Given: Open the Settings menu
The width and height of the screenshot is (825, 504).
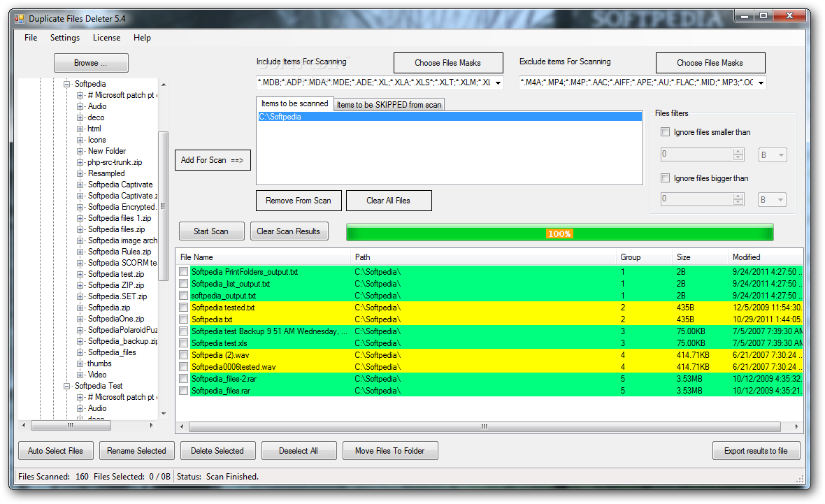Looking at the screenshot, I should point(65,38).
